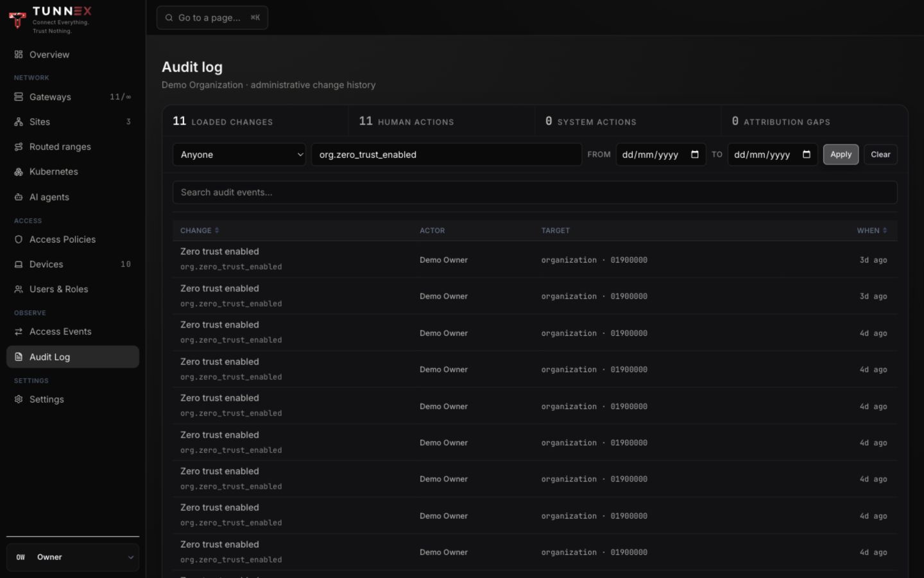Click the Users & Roles people icon

[x=19, y=290]
